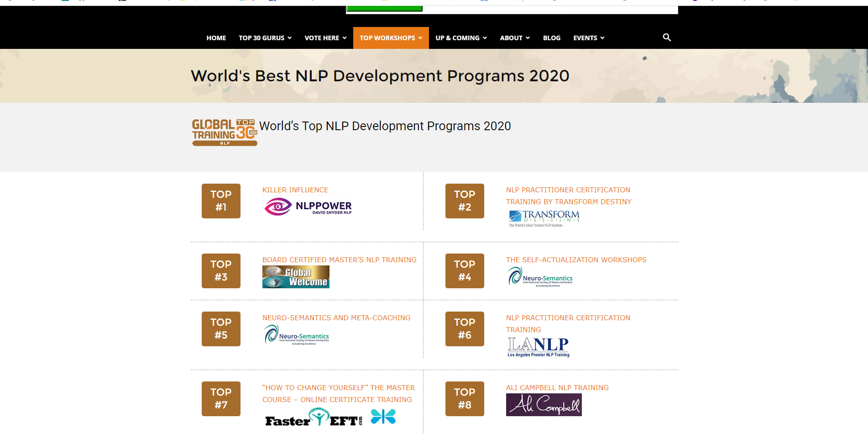Open NEURO-SEMANTICS AND META-COACHING link
Screen dimensions: 868x434
tap(336, 318)
